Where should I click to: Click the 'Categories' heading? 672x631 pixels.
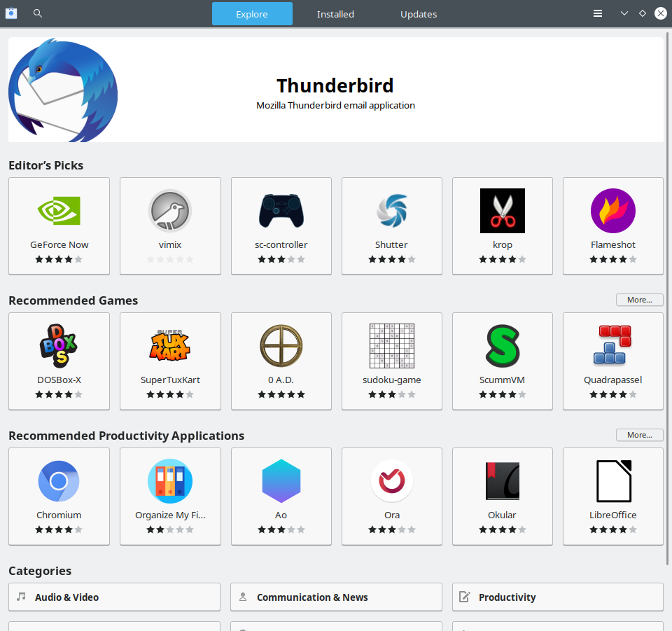[40, 571]
